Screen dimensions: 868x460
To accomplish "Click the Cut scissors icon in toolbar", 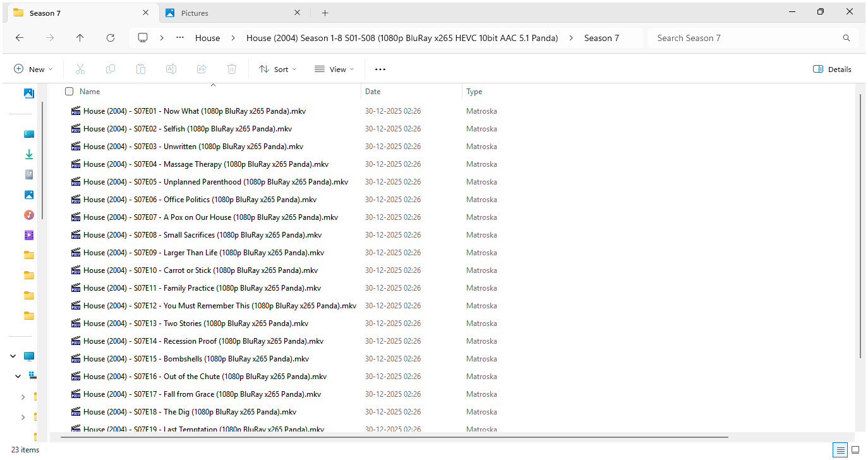I will click(80, 70).
